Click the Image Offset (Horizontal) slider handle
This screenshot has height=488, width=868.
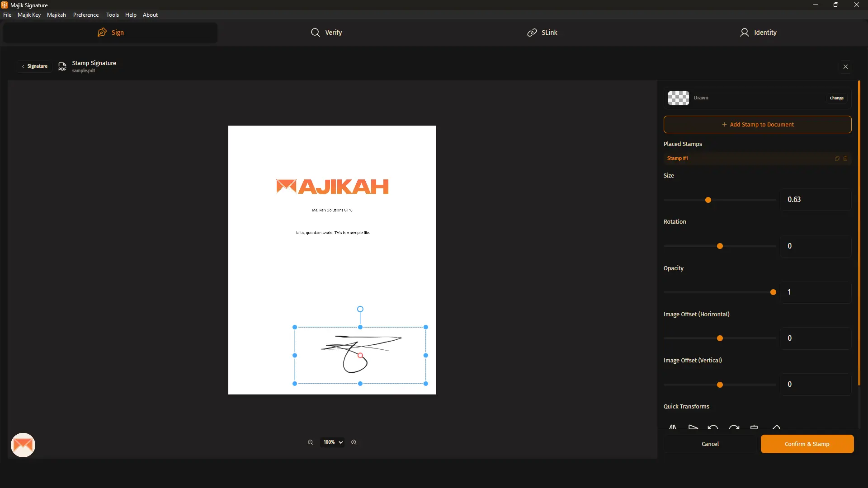click(720, 338)
